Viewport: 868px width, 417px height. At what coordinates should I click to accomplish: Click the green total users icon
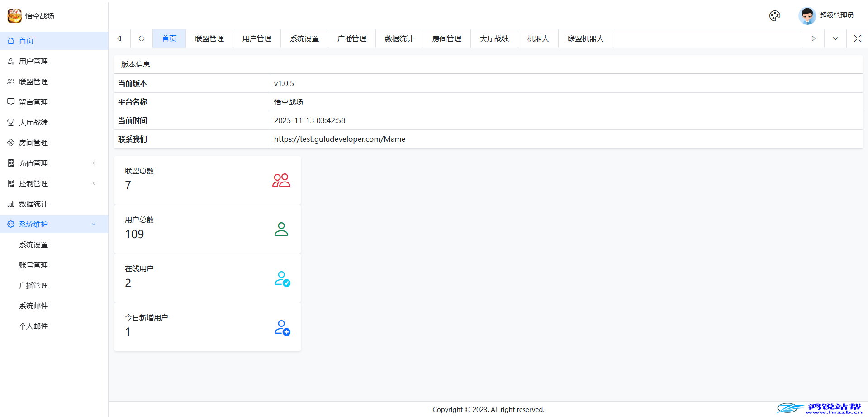tap(281, 229)
